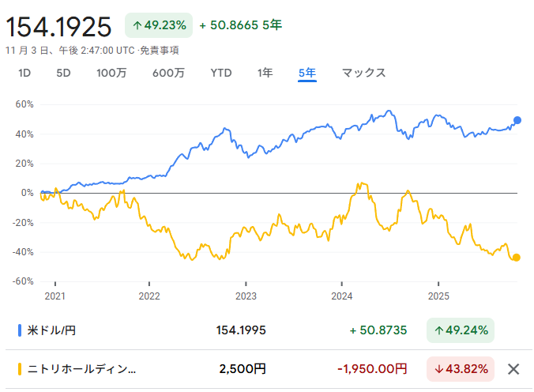Image resolution: width=534 pixels, height=392 pixels.
Task: Click the 2023 marker on the time axis
Action: pos(246,297)
